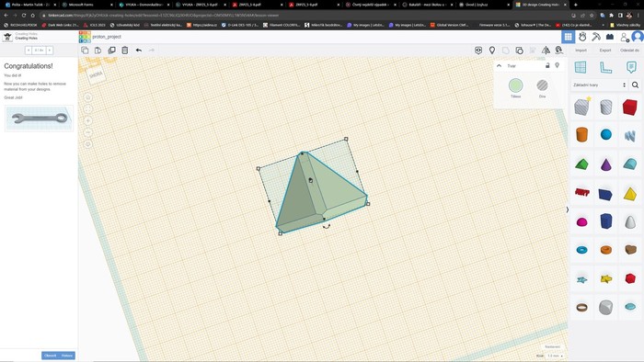644x362 pixels.
Task: Collapse the shapes panel side arrow
Action: coord(568,209)
